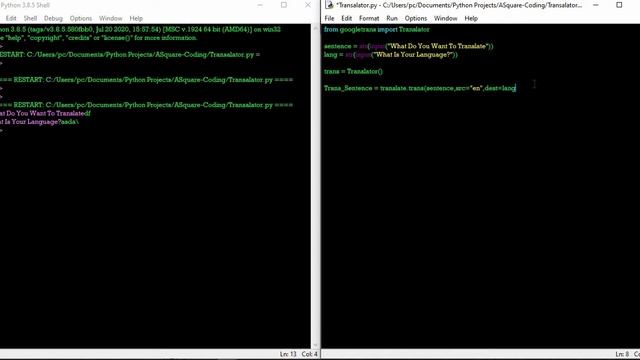Minimize the Python Shell window
The image size is (640, 360).
pos(260,5)
